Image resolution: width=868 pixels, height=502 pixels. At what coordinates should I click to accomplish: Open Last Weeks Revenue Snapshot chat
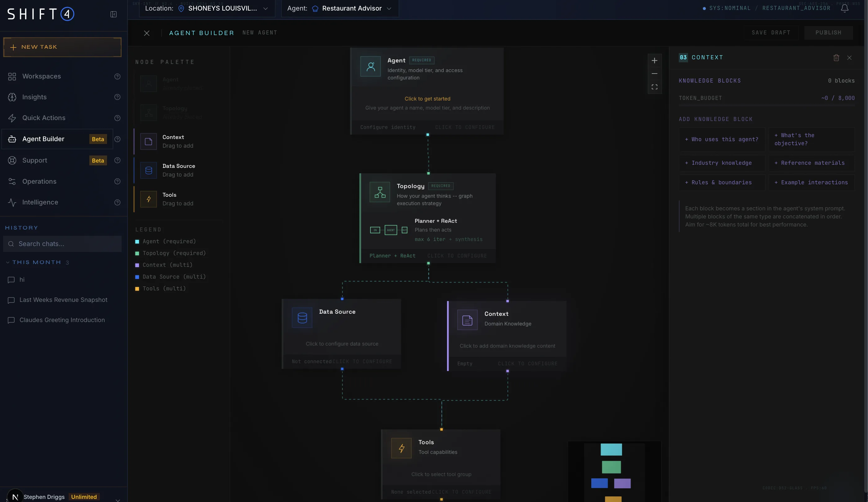tap(64, 300)
